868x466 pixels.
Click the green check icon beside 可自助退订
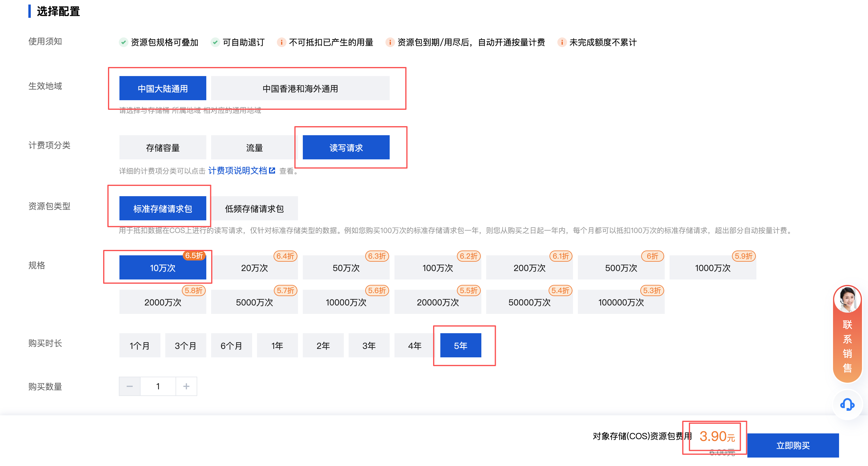coord(215,42)
